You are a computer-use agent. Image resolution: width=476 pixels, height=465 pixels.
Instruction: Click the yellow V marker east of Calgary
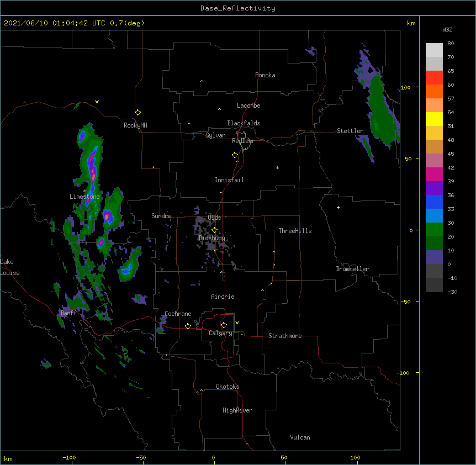coord(237,323)
